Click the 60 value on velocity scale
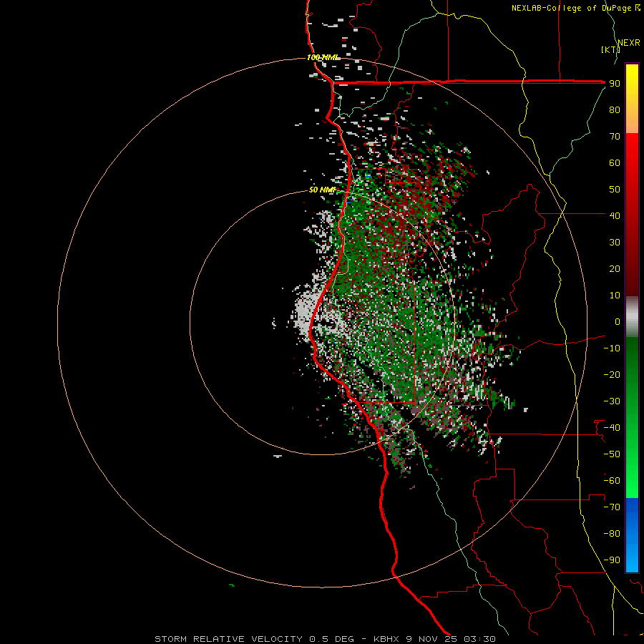This screenshot has height=644, width=644. tap(615, 163)
